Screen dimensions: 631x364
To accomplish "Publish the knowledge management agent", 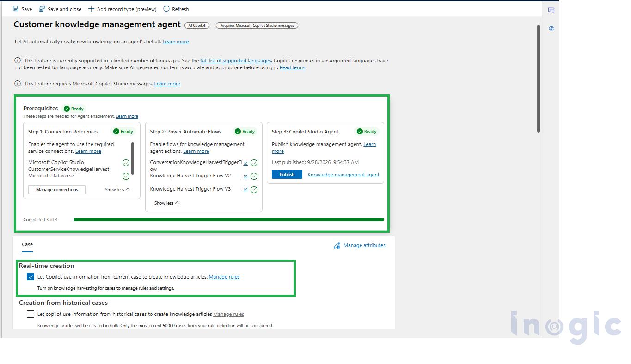I will click(287, 175).
